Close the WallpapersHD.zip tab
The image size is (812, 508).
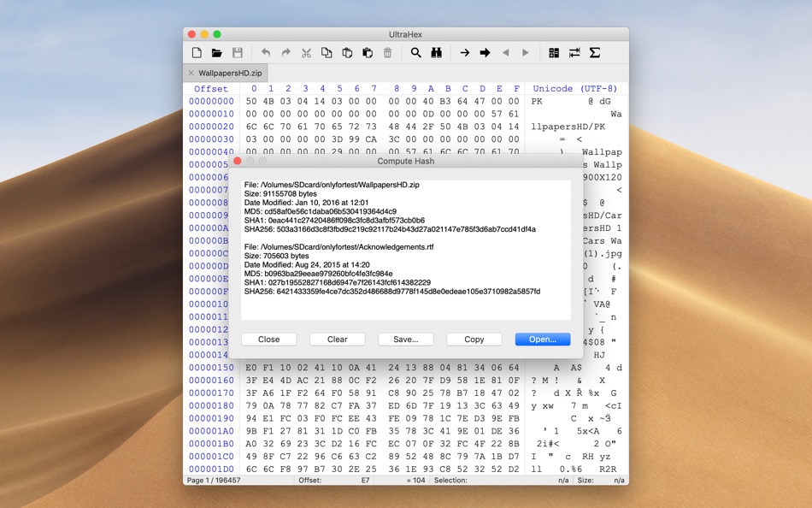191,73
